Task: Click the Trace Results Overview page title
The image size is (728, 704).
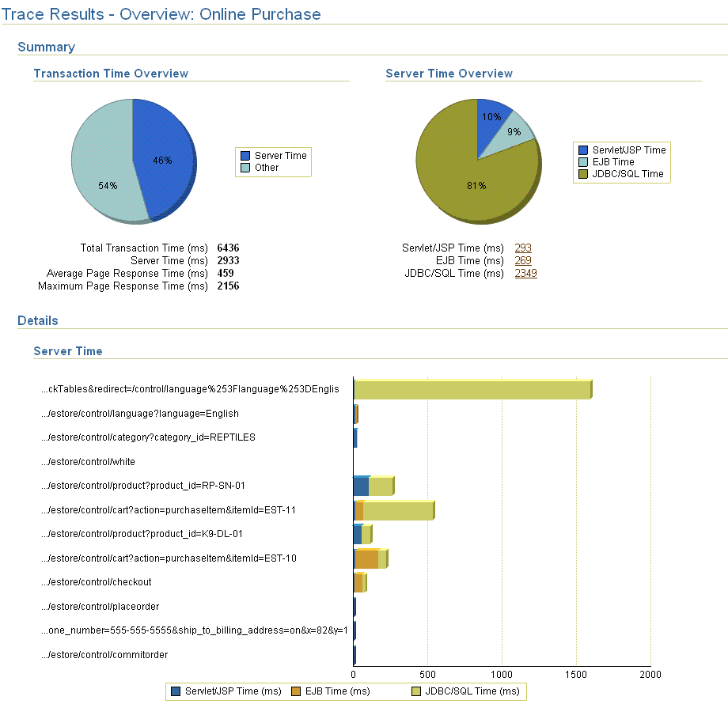Action: (161, 14)
